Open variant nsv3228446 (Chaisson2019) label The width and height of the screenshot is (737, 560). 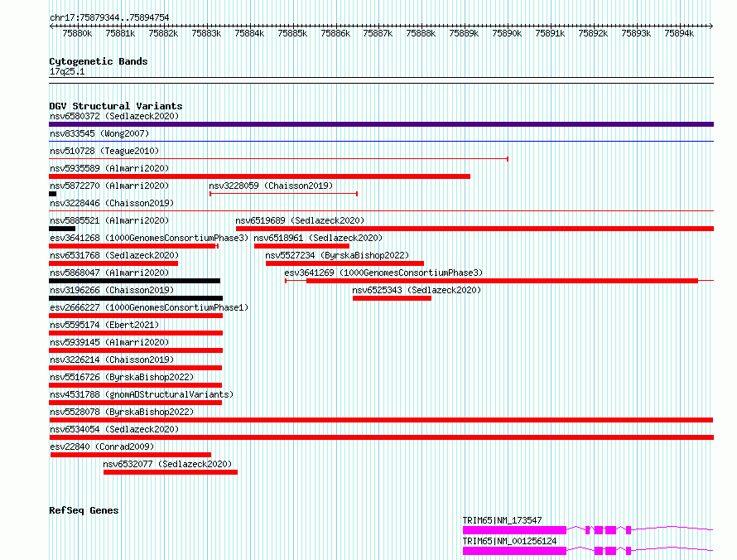point(112,203)
